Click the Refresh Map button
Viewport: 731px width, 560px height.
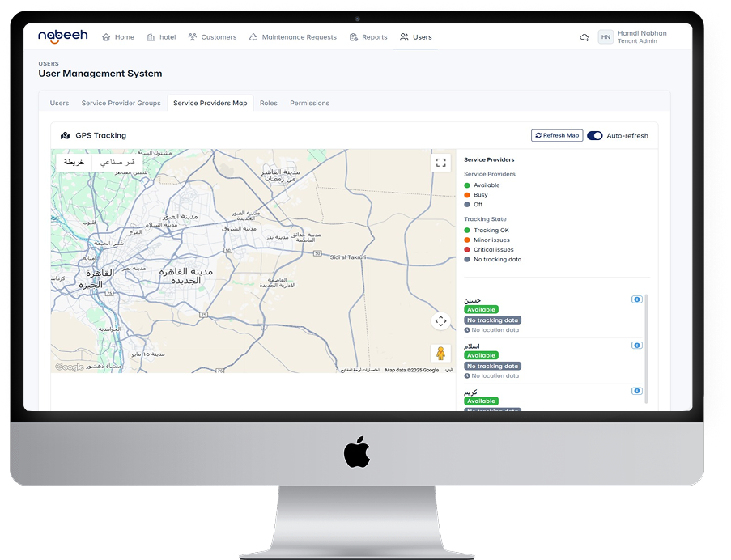pyautogui.click(x=557, y=136)
